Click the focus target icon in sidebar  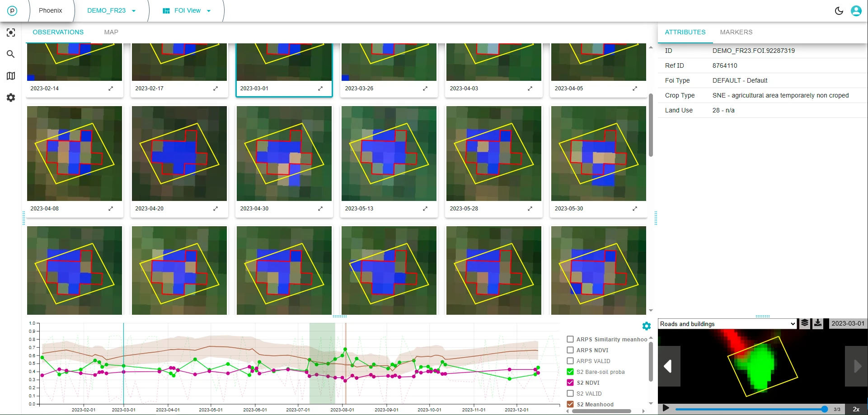coord(11,33)
